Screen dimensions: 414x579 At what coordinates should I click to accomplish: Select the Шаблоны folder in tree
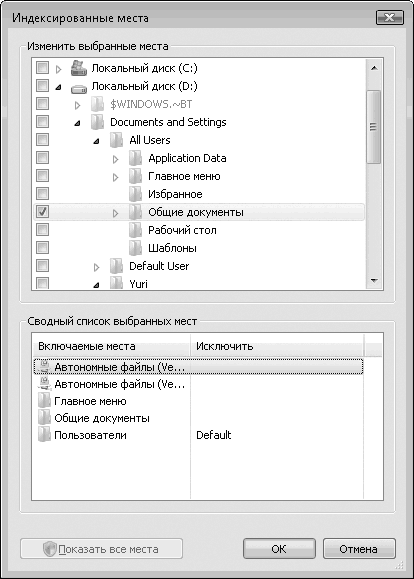(x=172, y=248)
